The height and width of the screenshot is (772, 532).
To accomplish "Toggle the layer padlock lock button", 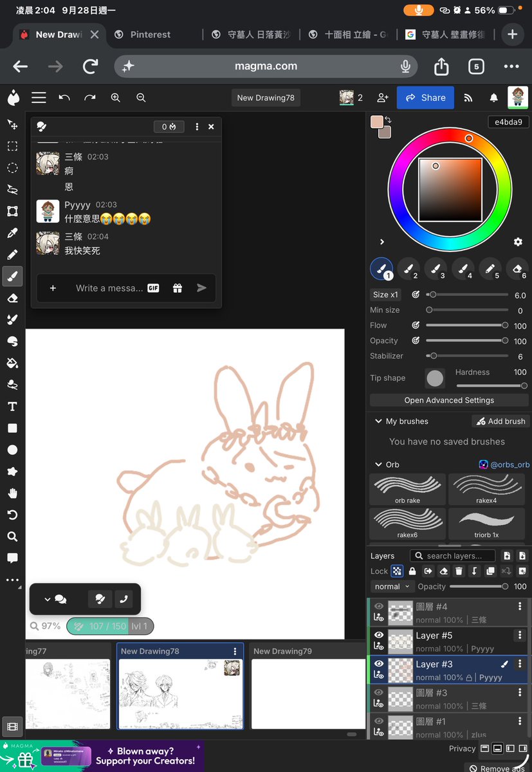I will 412,571.
